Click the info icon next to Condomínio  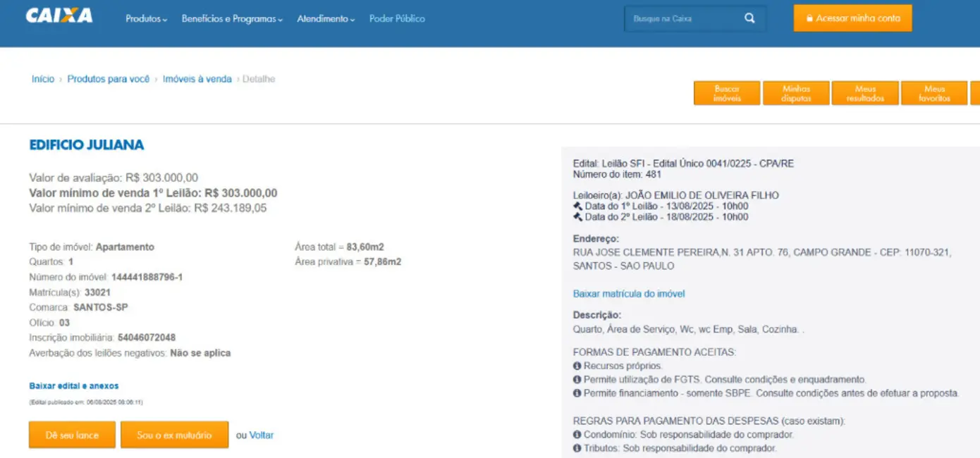(577, 435)
